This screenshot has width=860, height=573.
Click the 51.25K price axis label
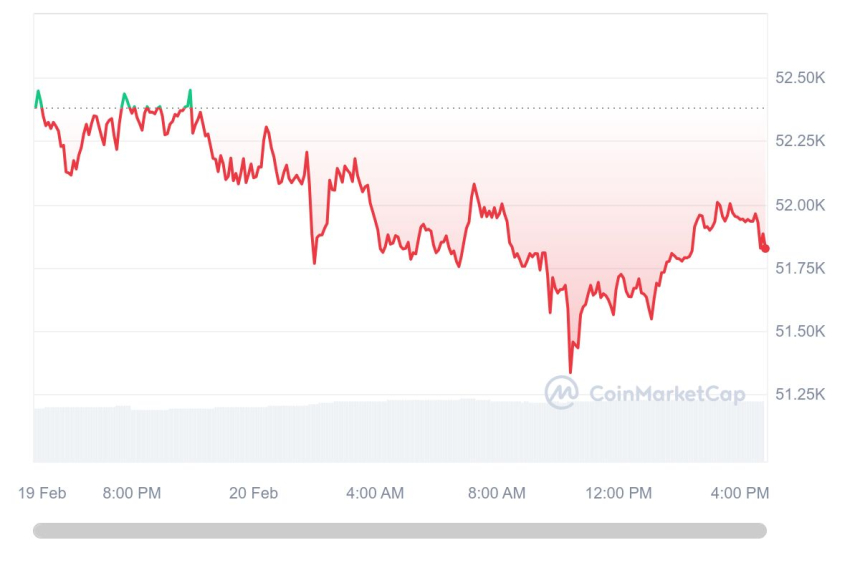point(800,395)
